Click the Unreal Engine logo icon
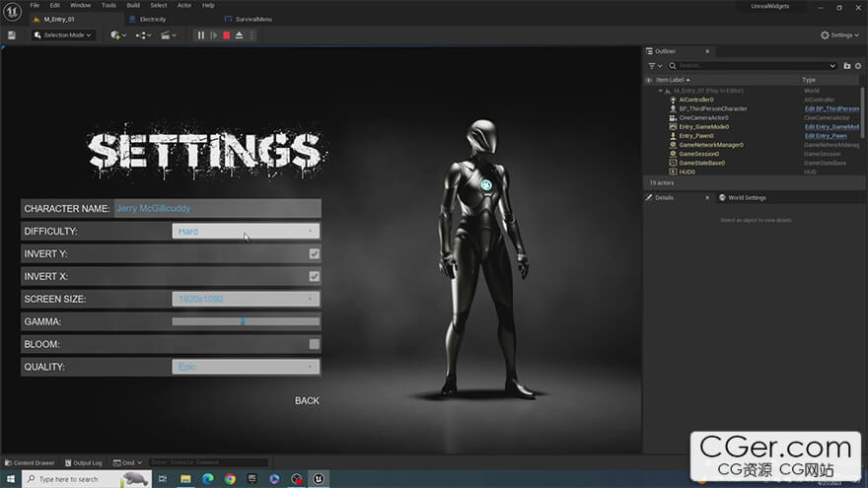This screenshot has height=488, width=868. point(12,12)
